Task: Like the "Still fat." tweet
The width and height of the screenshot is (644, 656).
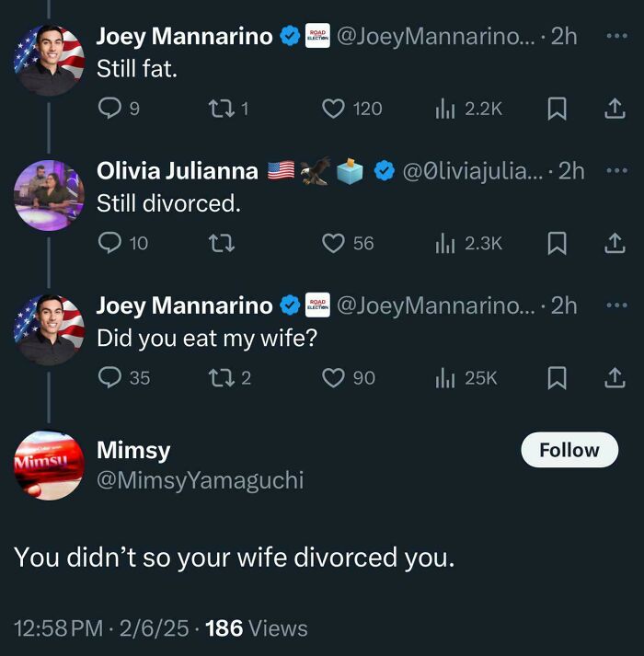Action: (333, 109)
